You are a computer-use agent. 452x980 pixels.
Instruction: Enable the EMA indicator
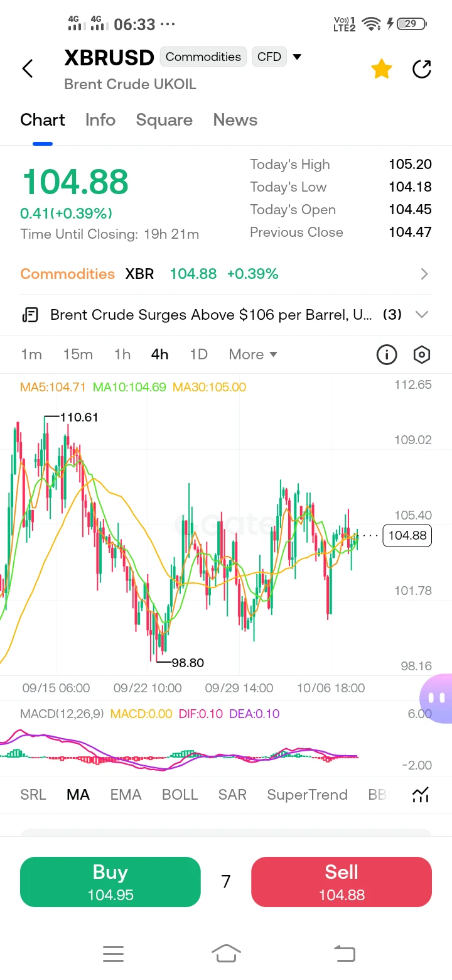[x=126, y=795]
